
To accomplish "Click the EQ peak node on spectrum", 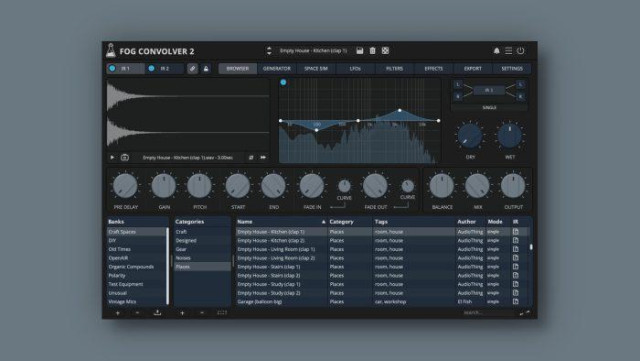I will (x=400, y=110).
